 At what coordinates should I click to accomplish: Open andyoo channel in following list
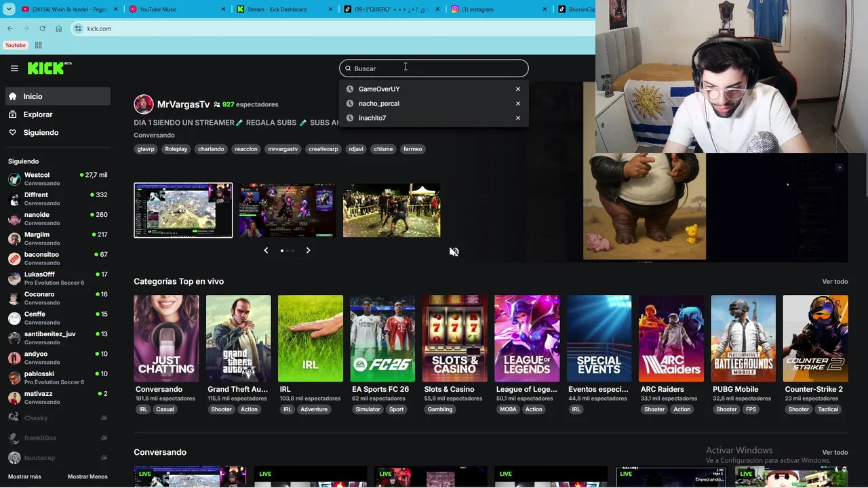(58, 358)
